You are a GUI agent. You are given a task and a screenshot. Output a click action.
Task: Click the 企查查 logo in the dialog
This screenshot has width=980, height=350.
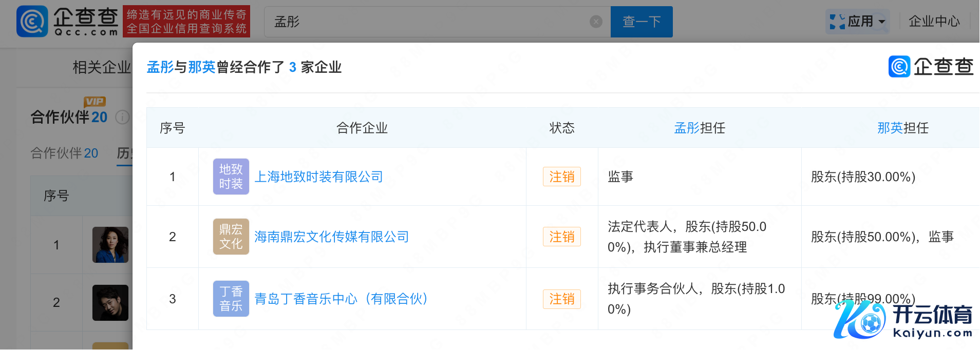pos(931,67)
